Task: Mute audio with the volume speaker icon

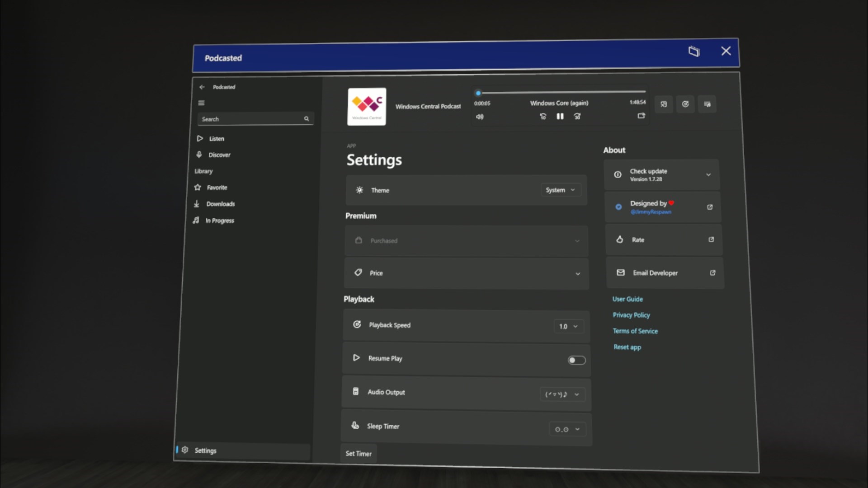Action: (480, 117)
